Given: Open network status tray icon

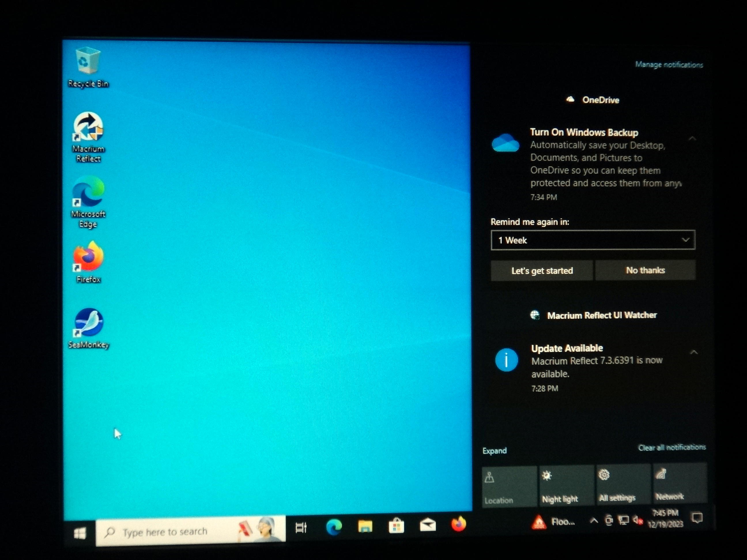Looking at the screenshot, I should coord(623,520).
